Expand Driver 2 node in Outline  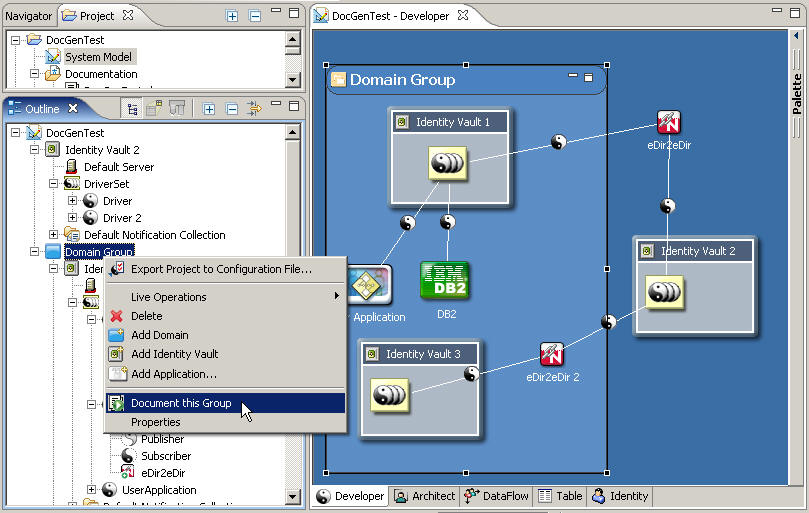(x=73, y=218)
